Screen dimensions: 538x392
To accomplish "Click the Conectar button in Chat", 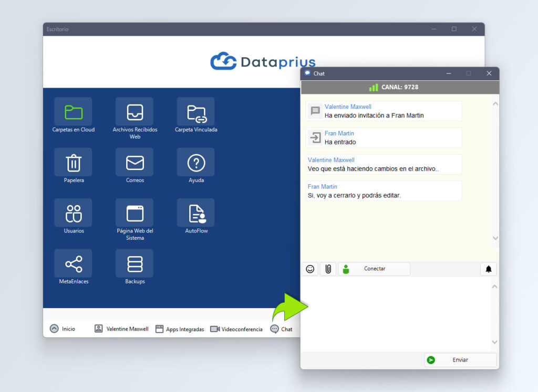I will coord(374,269).
